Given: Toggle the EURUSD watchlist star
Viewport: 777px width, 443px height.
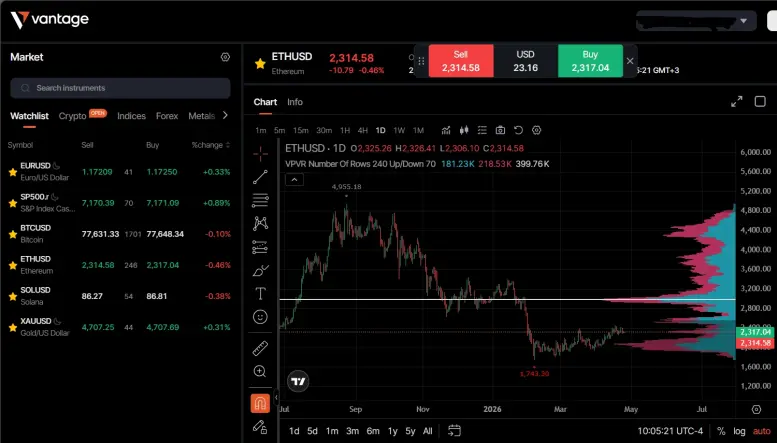Looking at the screenshot, I should (x=13, y=172).
